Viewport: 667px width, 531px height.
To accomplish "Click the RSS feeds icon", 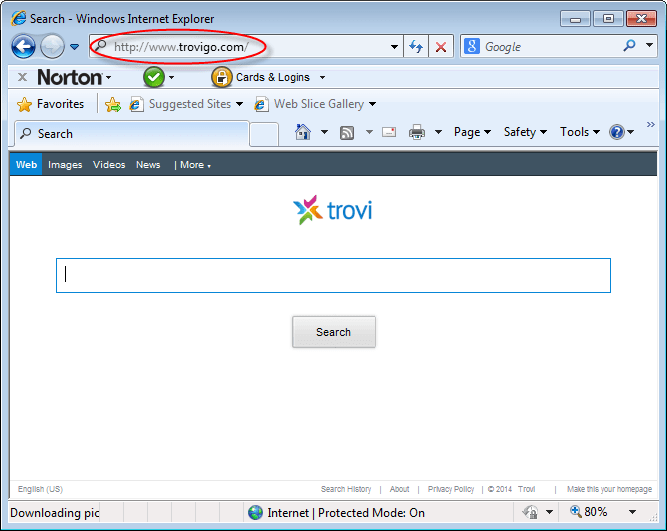I will point(347,132).
